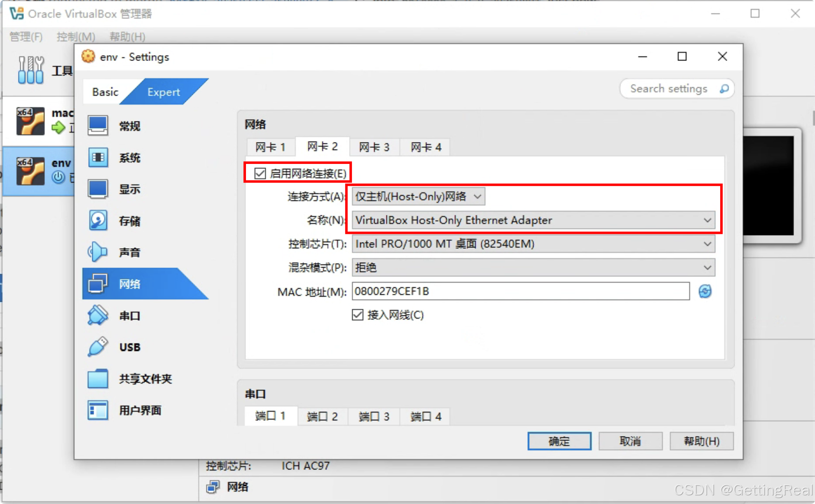Switch to 网卡 1 tab
Viewport: 815px width, 504px height.
click(271, 147)
